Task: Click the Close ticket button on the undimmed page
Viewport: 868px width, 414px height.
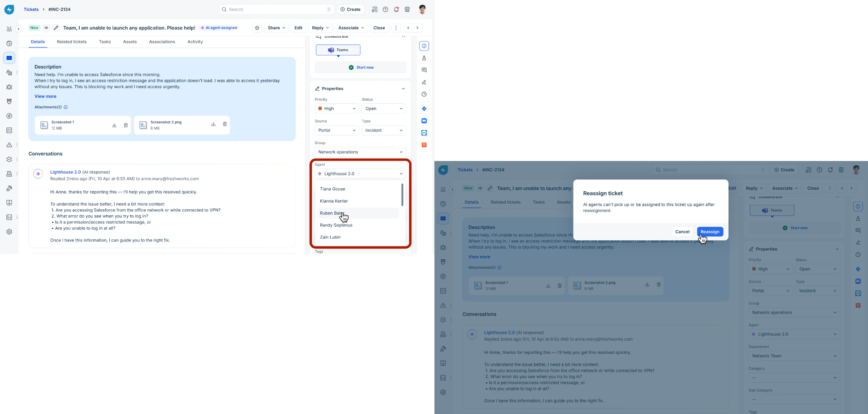Action: (379, 28)
